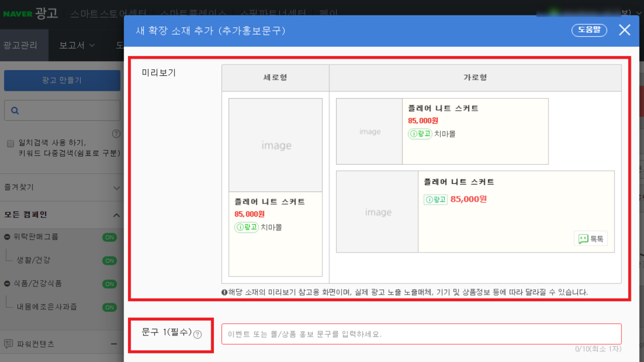644x362 pixels.
Task: Click the info icon before the preview disclaimer
Action: [224, 293]
